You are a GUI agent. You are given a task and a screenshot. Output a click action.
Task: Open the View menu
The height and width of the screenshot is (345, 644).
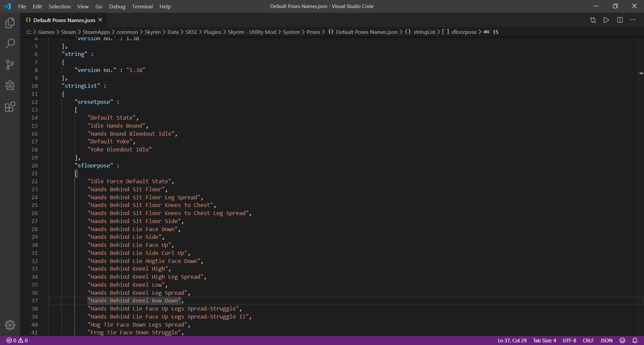click(83, 6)
